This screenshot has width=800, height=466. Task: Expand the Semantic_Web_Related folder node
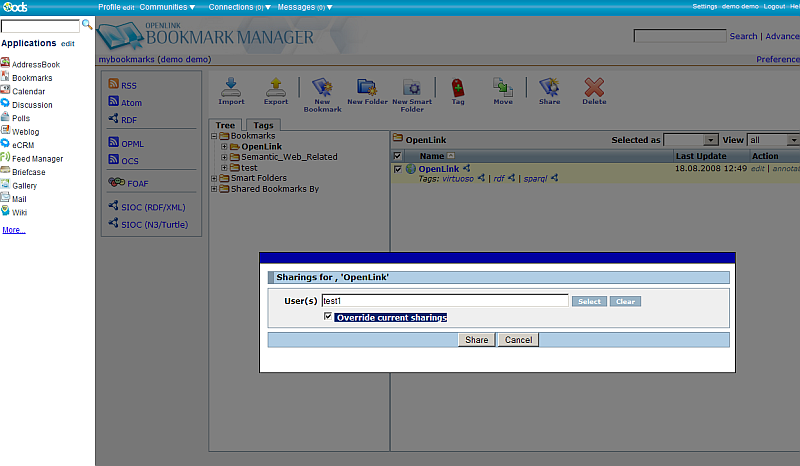(x=224, y=157)
